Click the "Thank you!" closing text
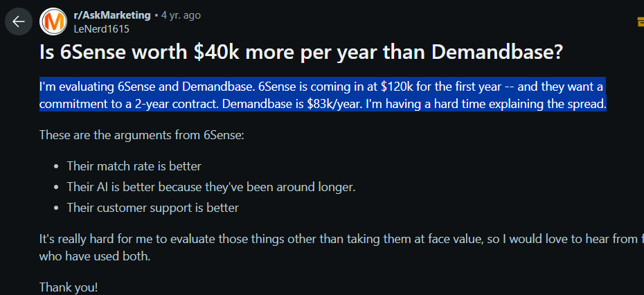 click(69, 287)
